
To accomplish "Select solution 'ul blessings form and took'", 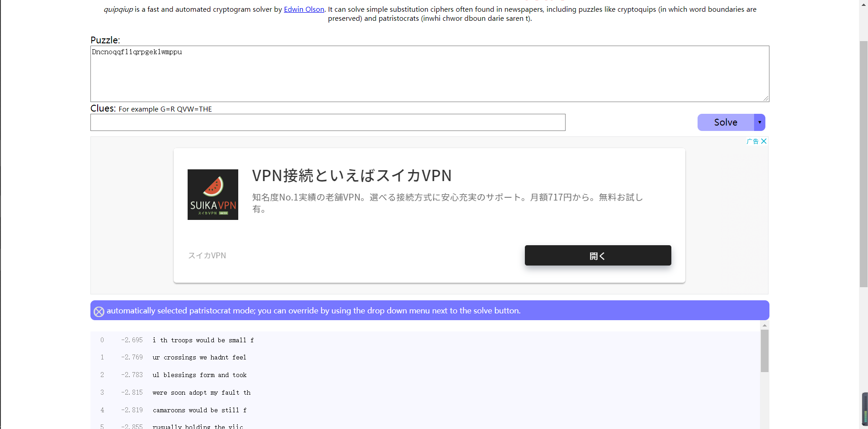I will pyautogui.click(x=199, y=375).
